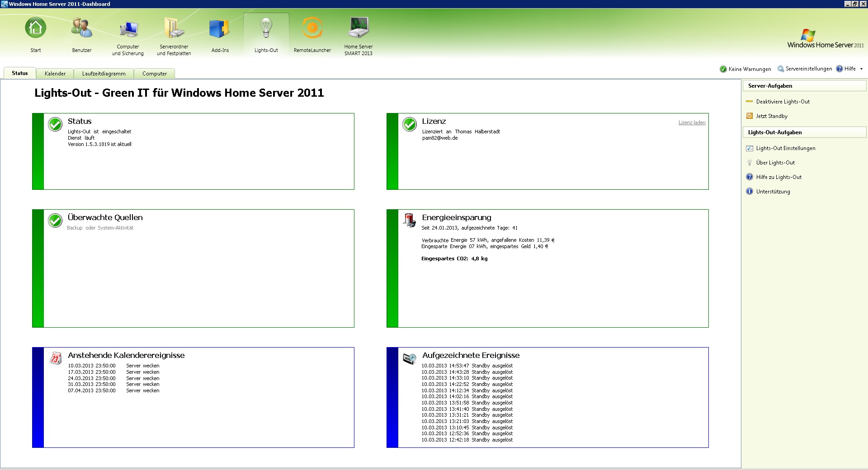868x470 pixels.
Task: Click the Lizenz laden link
Action: pyautogui.click(x=692, y=122)
